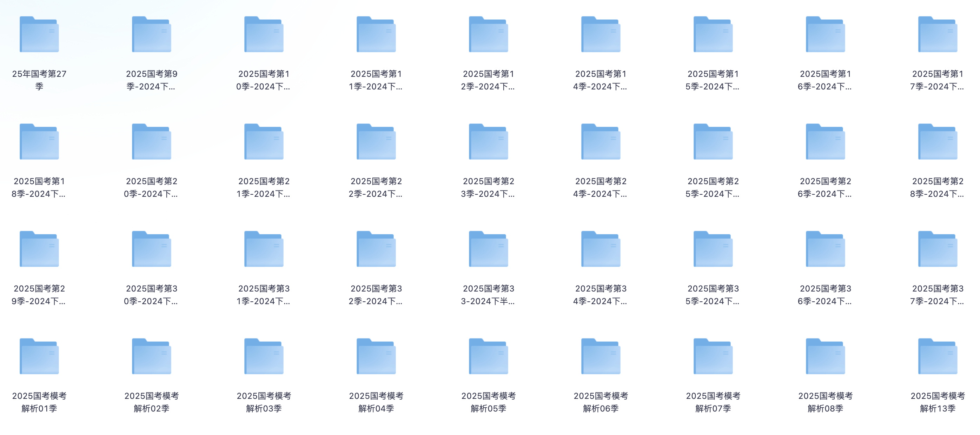Screen dimensions: 980x435
Task: Open the 2025国考第16季 folder icon
Action: click(x=825, y=34)
